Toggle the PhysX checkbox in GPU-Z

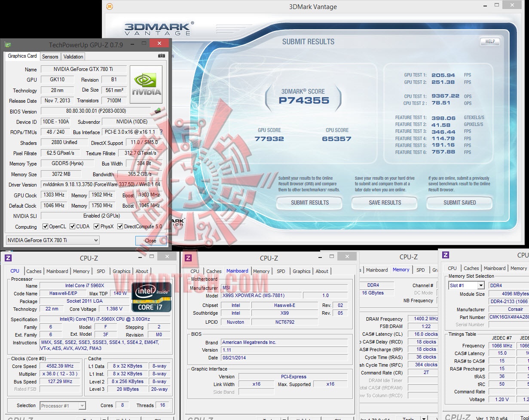point(97,227)
